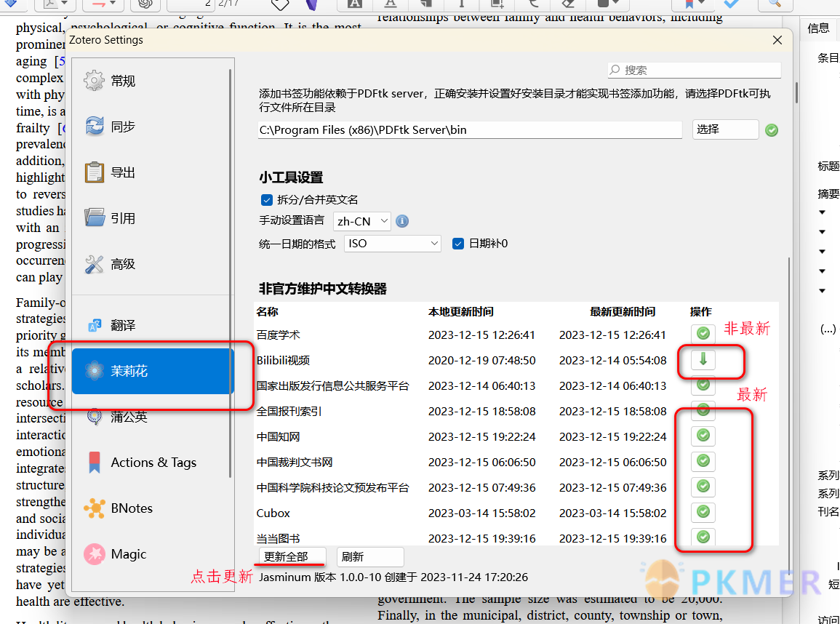Click the 刷新 button

370,556
